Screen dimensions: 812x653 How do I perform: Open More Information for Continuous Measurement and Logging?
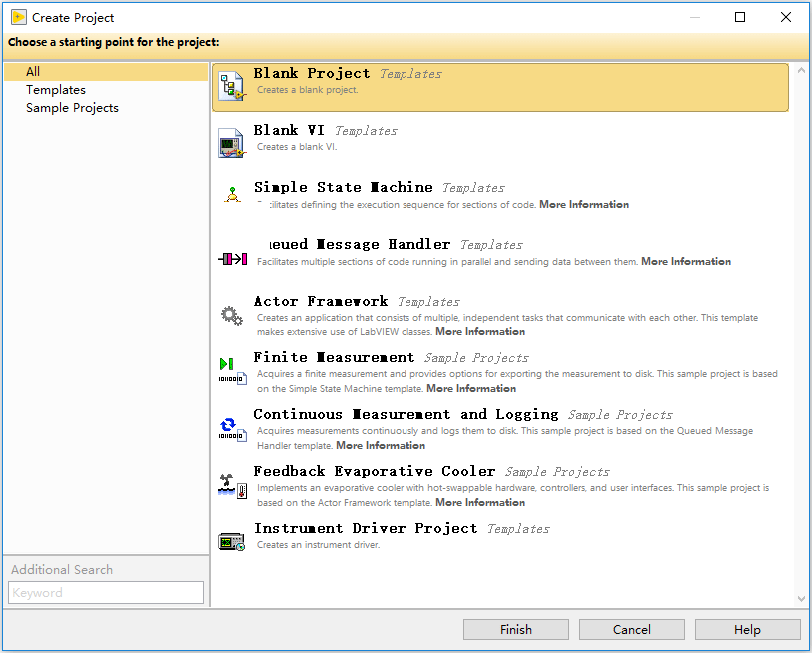[x=381, y=446]
